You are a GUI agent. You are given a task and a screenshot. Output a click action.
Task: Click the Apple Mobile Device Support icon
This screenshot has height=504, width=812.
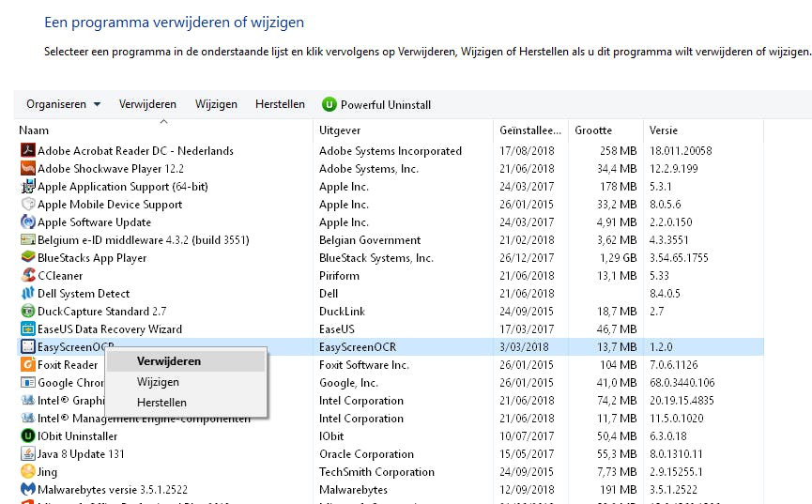(x=27, y=204)
